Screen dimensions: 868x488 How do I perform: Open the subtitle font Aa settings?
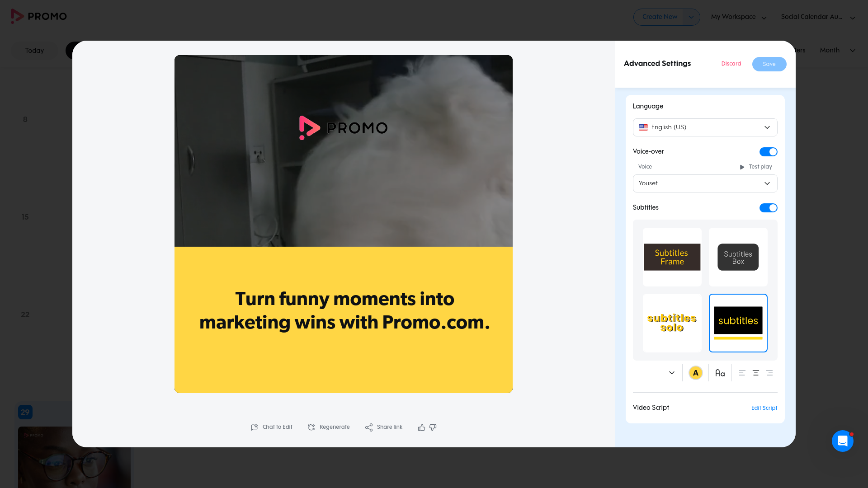(x=720, y=373)
